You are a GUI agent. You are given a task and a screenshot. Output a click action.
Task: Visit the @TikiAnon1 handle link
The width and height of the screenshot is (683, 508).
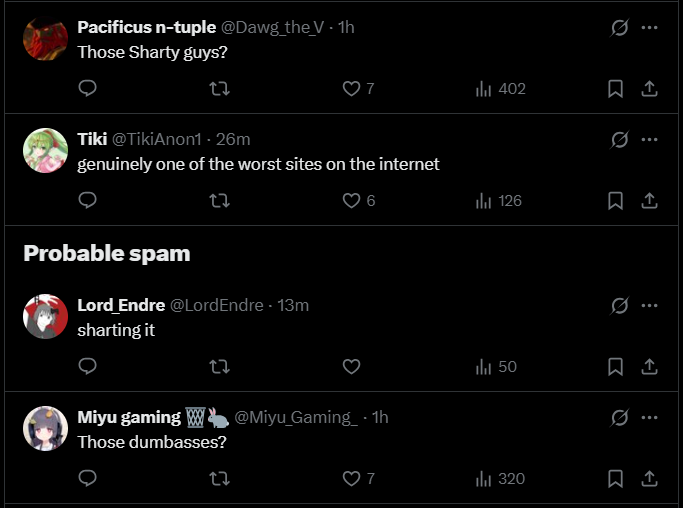pos(156,139)
